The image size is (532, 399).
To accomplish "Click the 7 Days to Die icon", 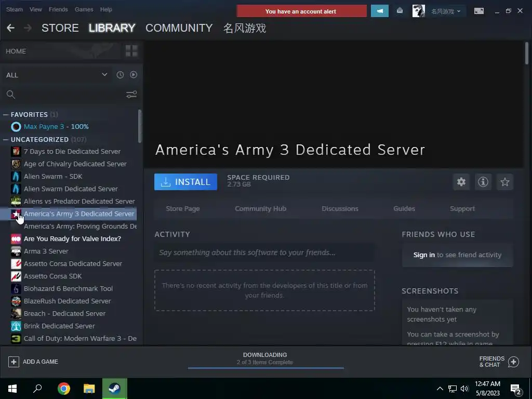I will [x=16, y=151].
